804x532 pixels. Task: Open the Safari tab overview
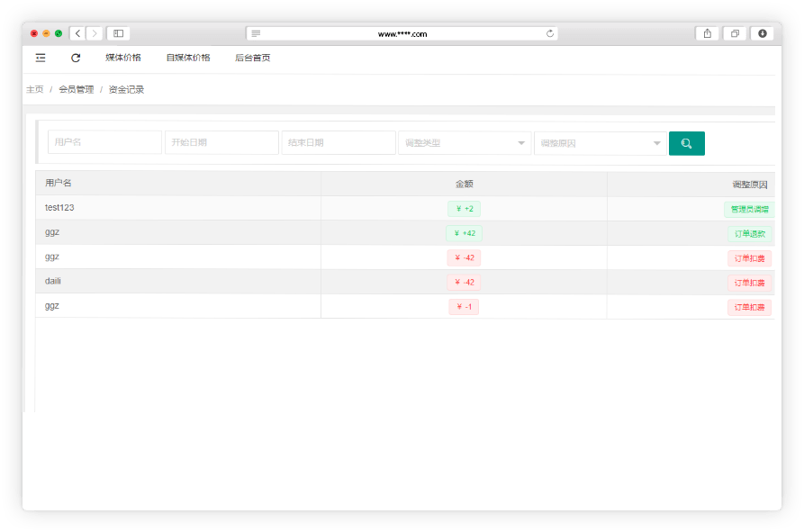tap(735, 33)
